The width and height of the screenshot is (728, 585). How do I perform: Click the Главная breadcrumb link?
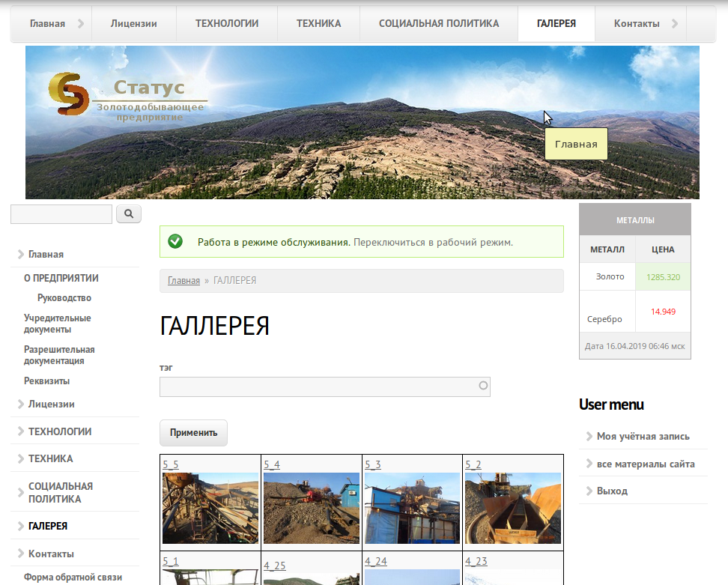click(x=183, y=281)
